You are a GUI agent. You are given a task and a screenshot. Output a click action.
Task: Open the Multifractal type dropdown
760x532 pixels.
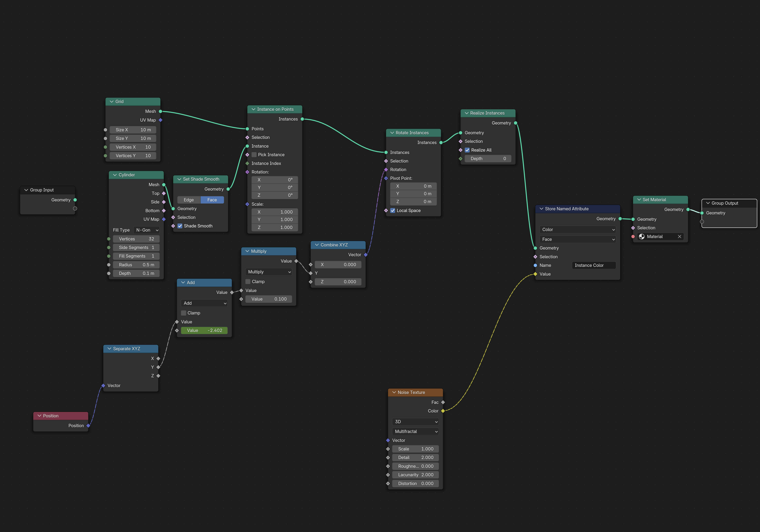[415, 431]
